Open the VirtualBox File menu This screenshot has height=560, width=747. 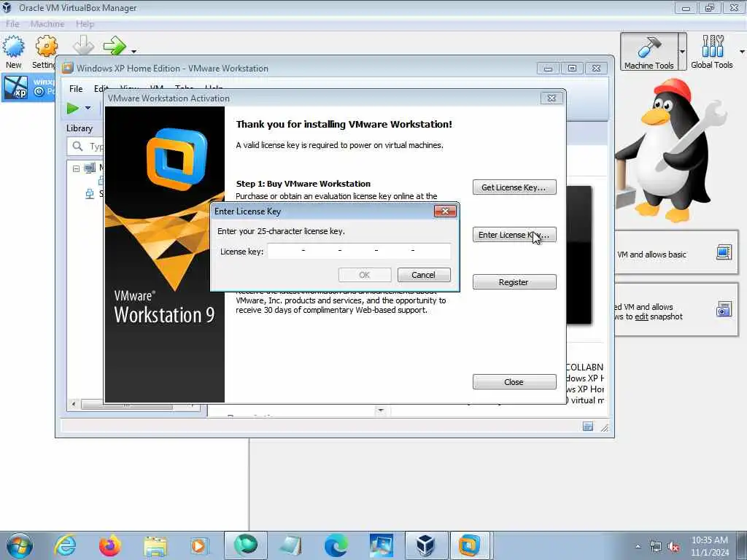12,24
